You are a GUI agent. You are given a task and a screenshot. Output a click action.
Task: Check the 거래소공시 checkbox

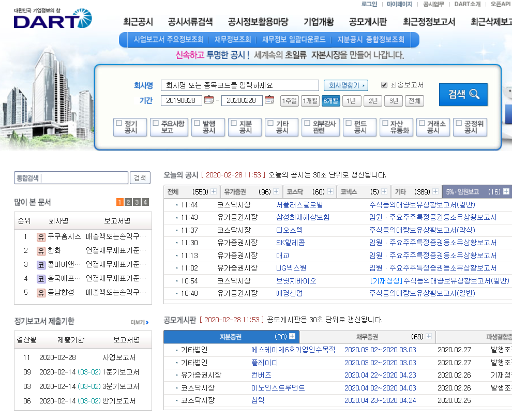(x=422, y=123)
